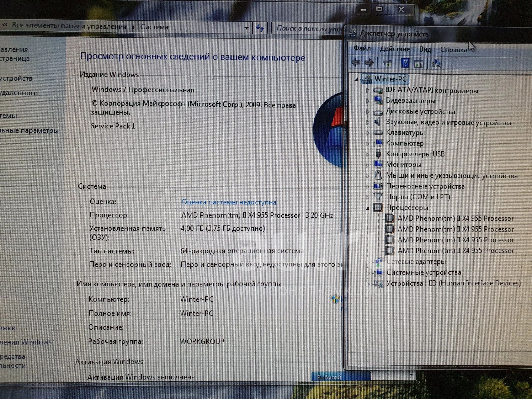
Task: Click Видеоадаптеры display icon
Action: coord(378,101)
